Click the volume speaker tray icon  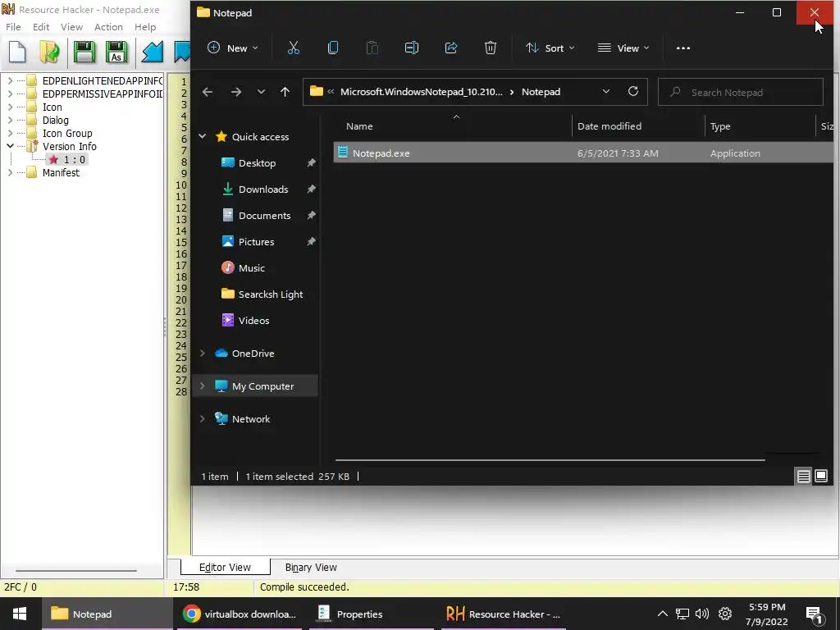tap(702, 614)
